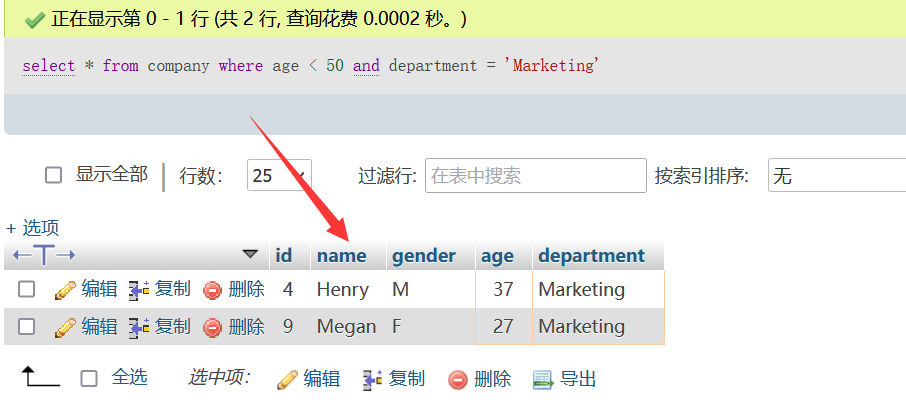Click 复制 link in Megan row
906x405 pixels.
coord(172,326)
